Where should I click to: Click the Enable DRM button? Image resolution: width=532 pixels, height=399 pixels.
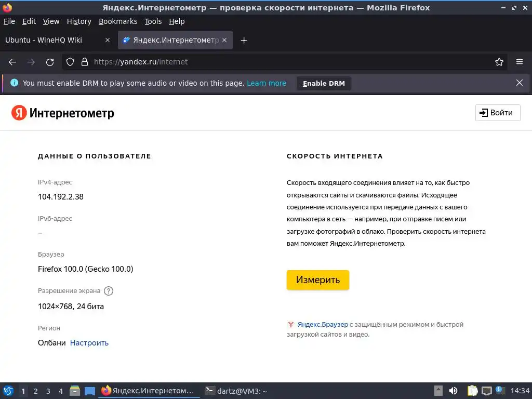324,84
